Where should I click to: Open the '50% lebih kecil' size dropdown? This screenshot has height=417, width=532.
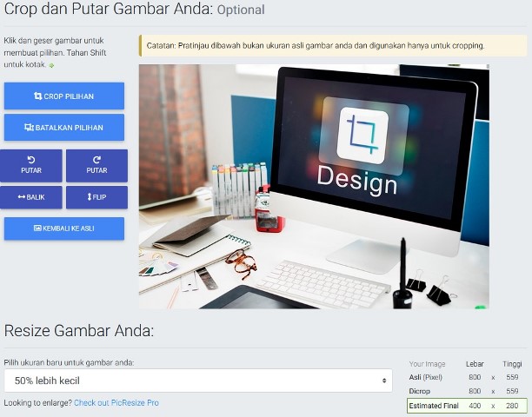[198, 381]
